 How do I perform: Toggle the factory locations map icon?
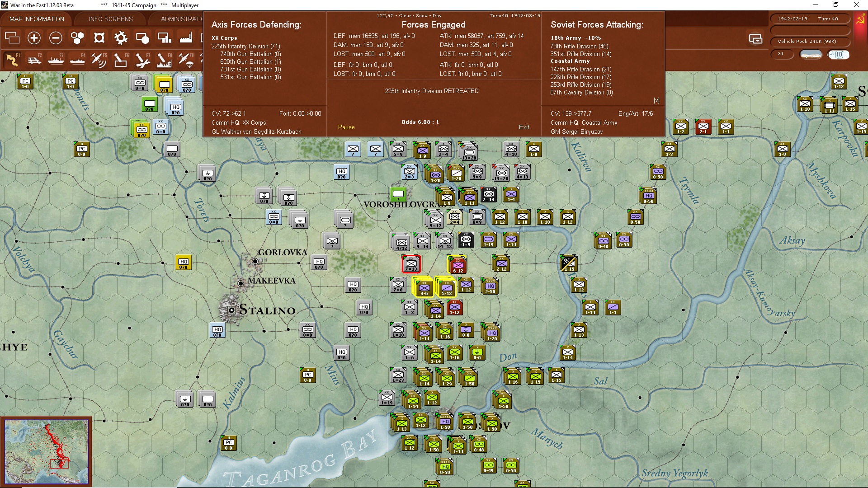pyautogui.click(x=186, y=38)
